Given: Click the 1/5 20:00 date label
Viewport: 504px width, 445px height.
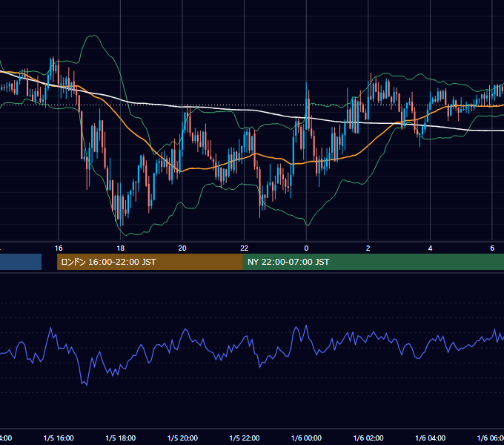Looking at the screenshot, I should 182,438.
